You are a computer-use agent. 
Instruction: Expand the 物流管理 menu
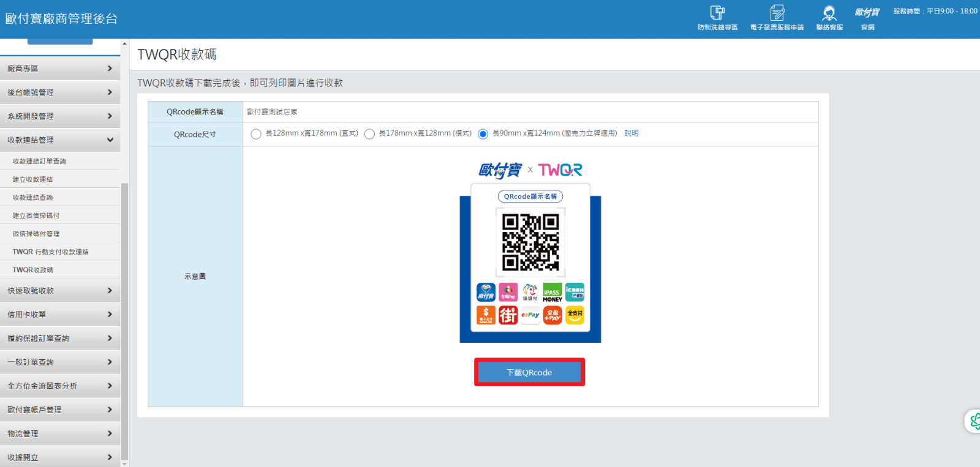pyautogui.click(x=60, y=434)
